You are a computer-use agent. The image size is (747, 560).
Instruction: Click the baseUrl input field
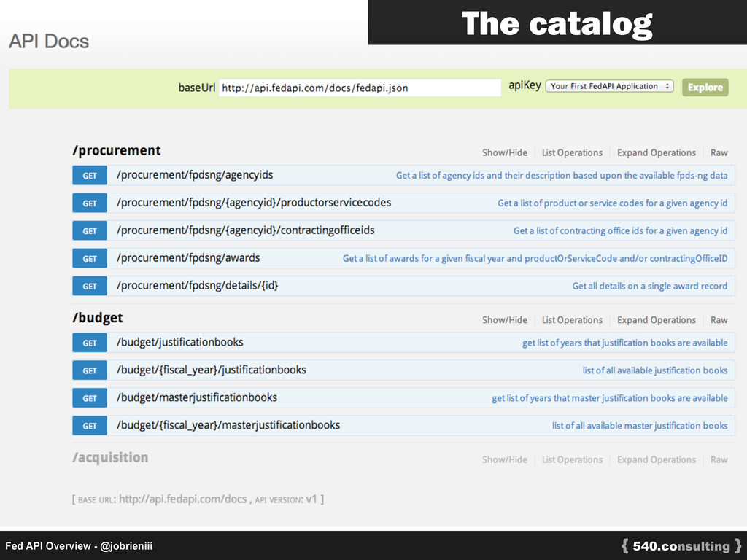point(360,87)
